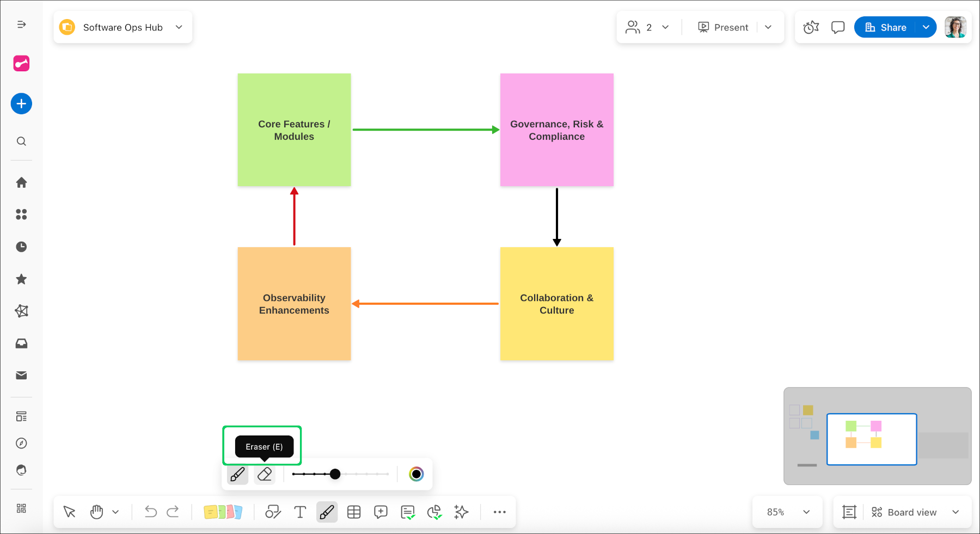Go to Home in the sidebar
This screenshot has width=980, height=534.
pyautogui.click(x=21, y=182)
